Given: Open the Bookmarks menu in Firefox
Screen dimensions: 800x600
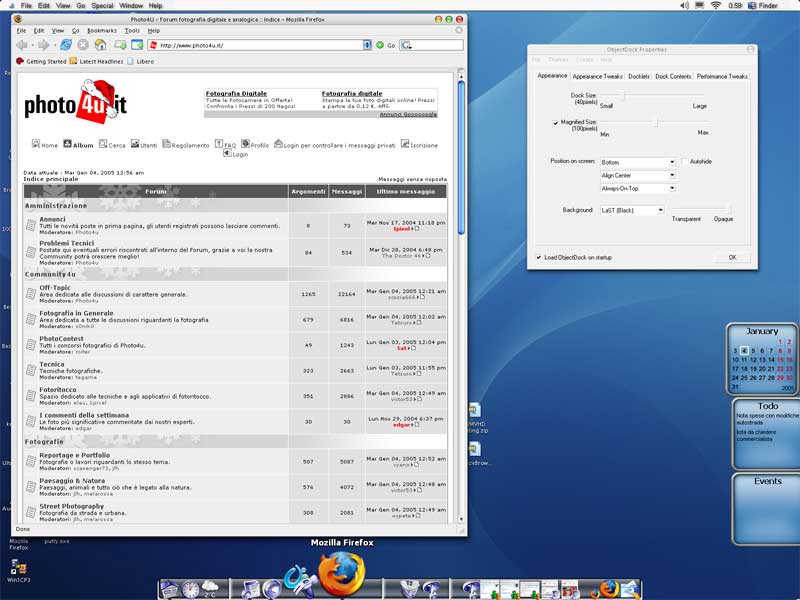Looking at the screenshot, I should point(101,31).
